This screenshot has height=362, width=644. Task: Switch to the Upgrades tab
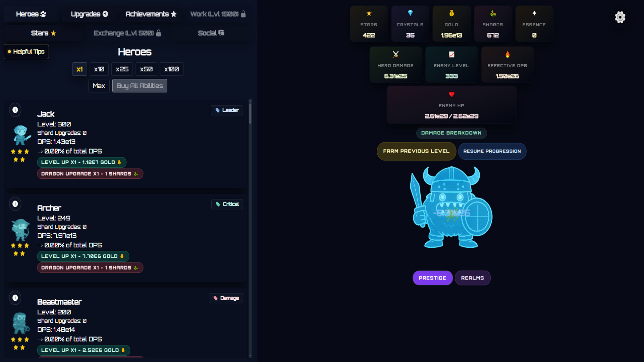(x=89, y=14)
